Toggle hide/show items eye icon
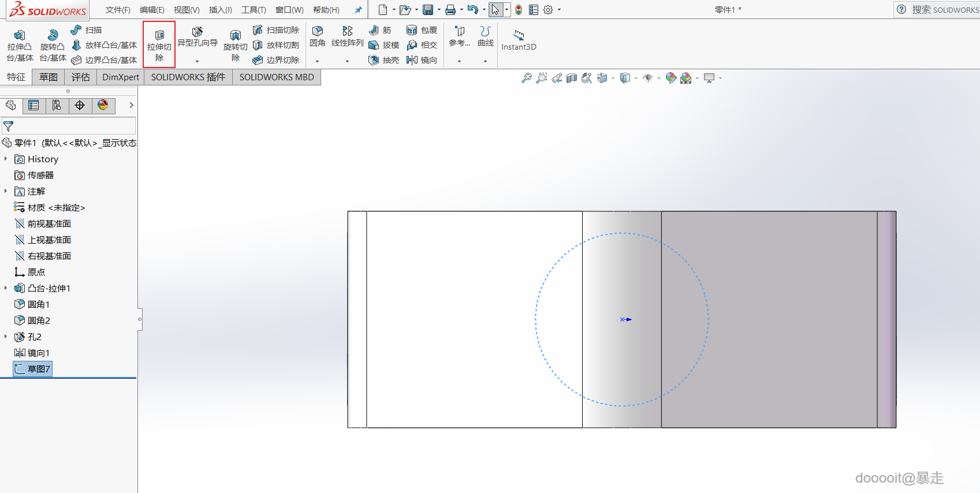This screenshot has width=980, height=493. point(648,78)
